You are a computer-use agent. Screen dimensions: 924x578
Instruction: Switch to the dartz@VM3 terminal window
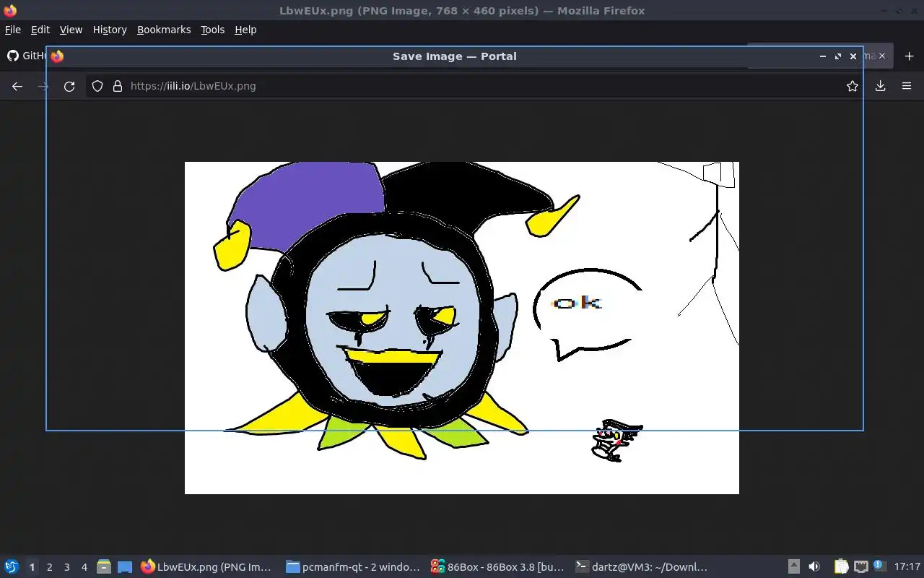coord(641,567)
